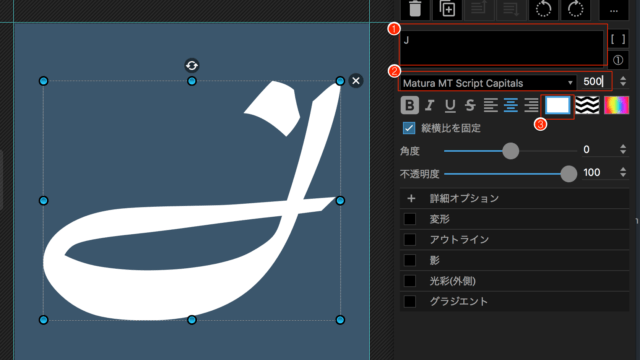
Task: Open the Matura MT Script Capitals font dropdown
Action: click(488, 83)
